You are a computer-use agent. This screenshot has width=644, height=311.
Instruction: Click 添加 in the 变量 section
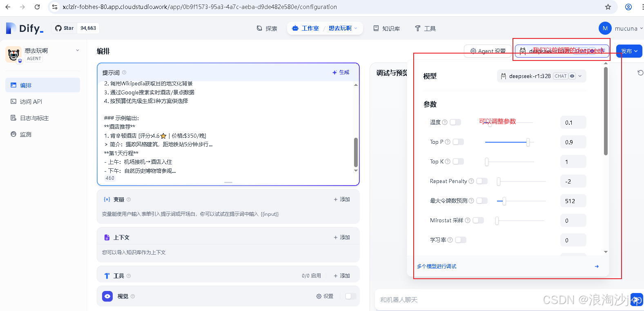342,199
